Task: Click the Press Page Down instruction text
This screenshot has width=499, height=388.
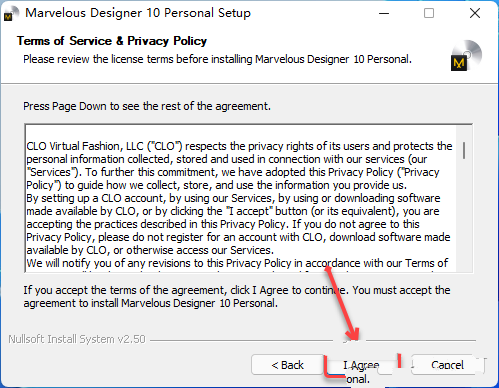Action: point(147,106)
